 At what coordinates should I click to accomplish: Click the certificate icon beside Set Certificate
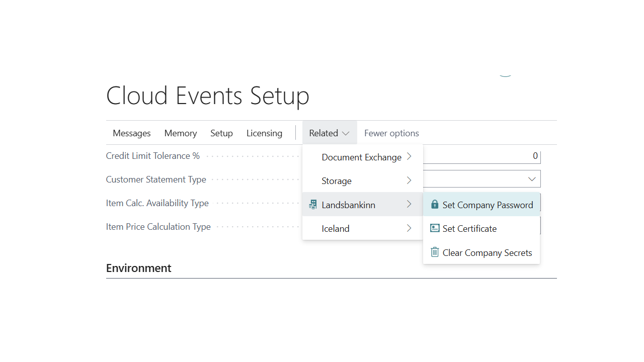(435, 228)
